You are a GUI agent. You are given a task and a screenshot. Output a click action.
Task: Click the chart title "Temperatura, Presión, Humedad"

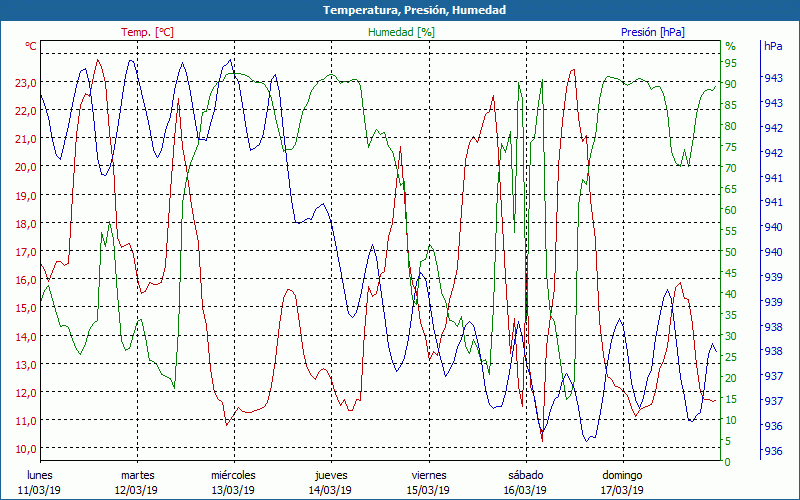[414, 10]
